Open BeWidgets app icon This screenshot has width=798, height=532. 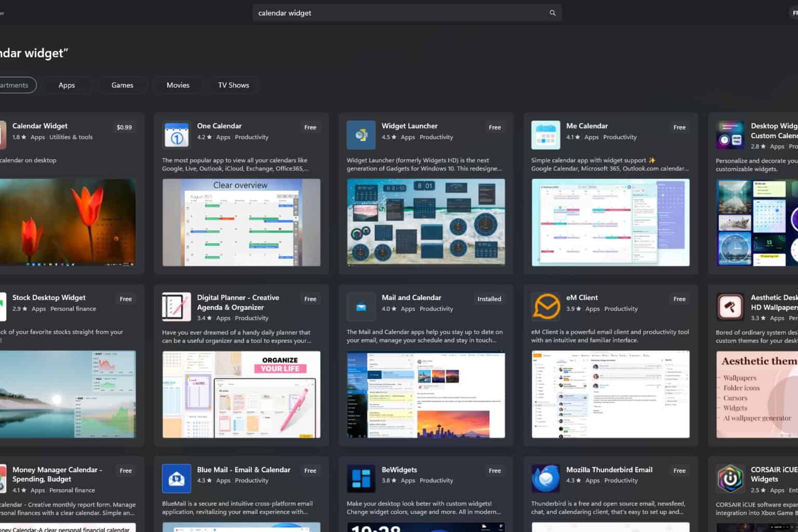coord(361,478)
